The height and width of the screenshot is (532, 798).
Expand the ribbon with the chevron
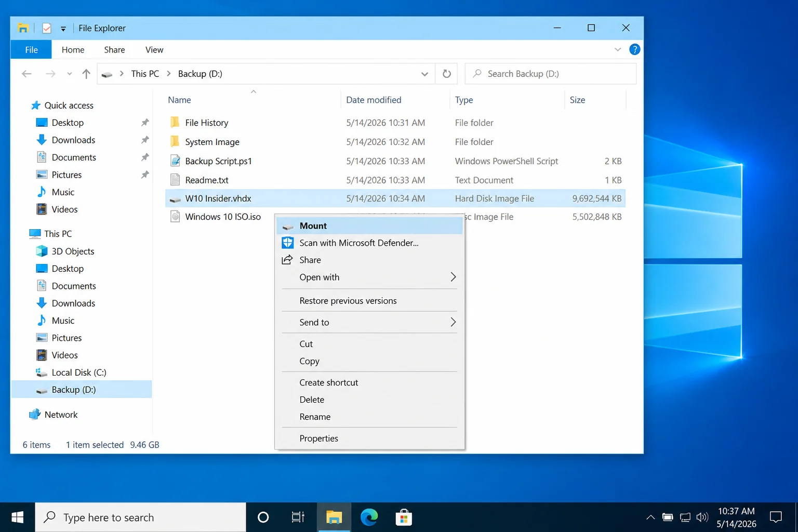coord(618,50)
